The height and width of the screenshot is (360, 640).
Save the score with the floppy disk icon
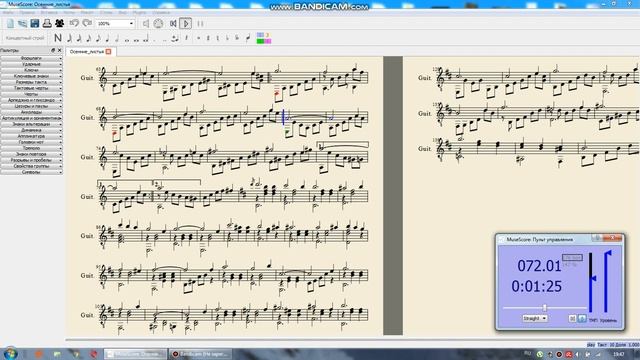[x=35, y=24]
